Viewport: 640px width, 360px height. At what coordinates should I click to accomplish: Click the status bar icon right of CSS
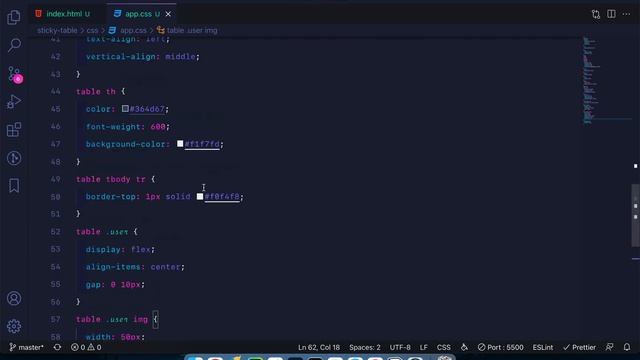click(x=464, y=347)
